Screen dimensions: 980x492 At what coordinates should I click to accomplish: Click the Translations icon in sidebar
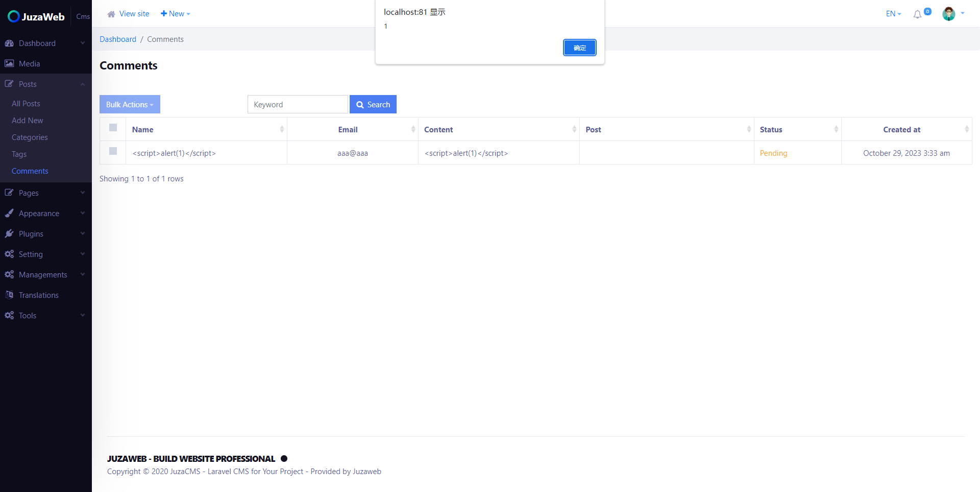tap(9, 295)
